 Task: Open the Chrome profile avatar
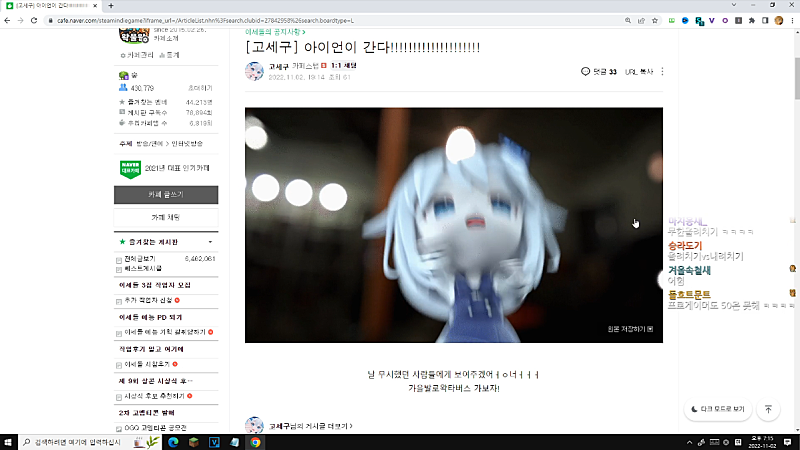click(x=779, y=20)
